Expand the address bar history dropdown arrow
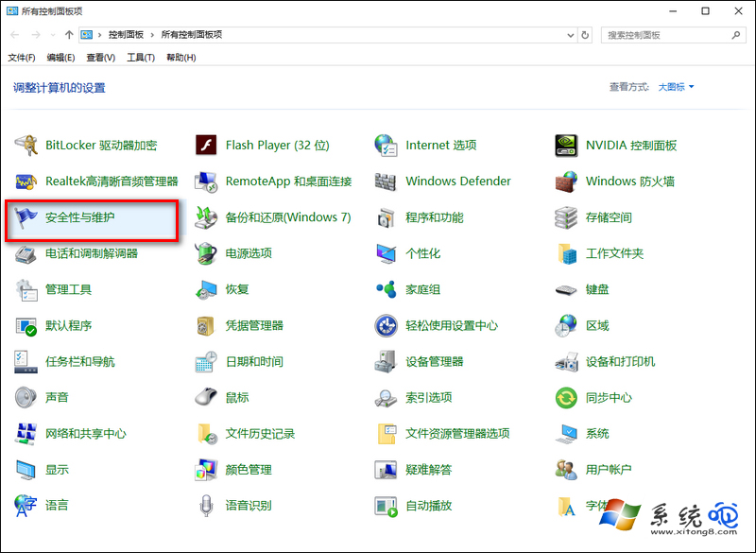Image resolution: width=756 pixels, height=553 pixels. [x=571, y=35]
